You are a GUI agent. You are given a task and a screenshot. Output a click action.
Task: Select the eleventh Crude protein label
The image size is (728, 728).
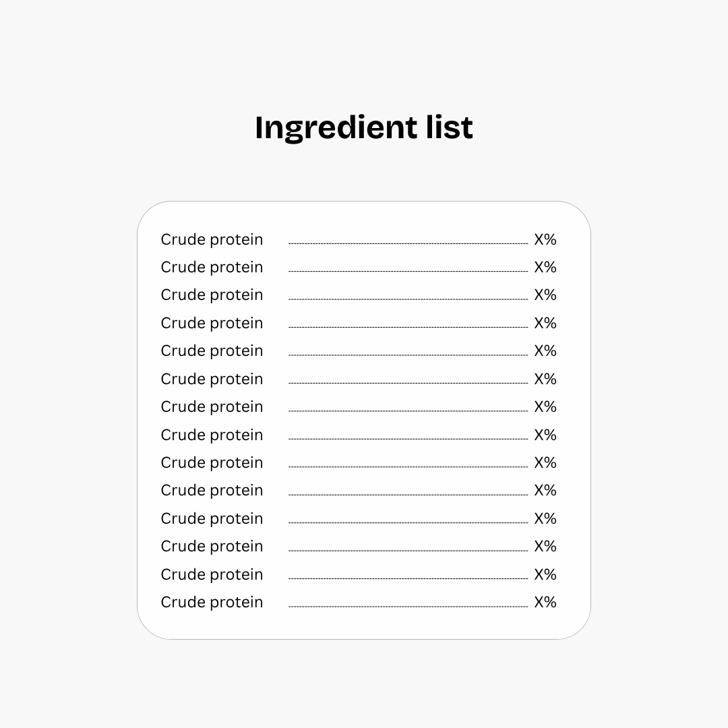[212, 518]
